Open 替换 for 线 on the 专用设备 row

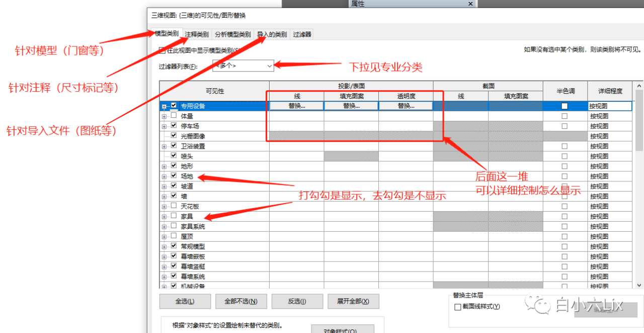[295, 106]
